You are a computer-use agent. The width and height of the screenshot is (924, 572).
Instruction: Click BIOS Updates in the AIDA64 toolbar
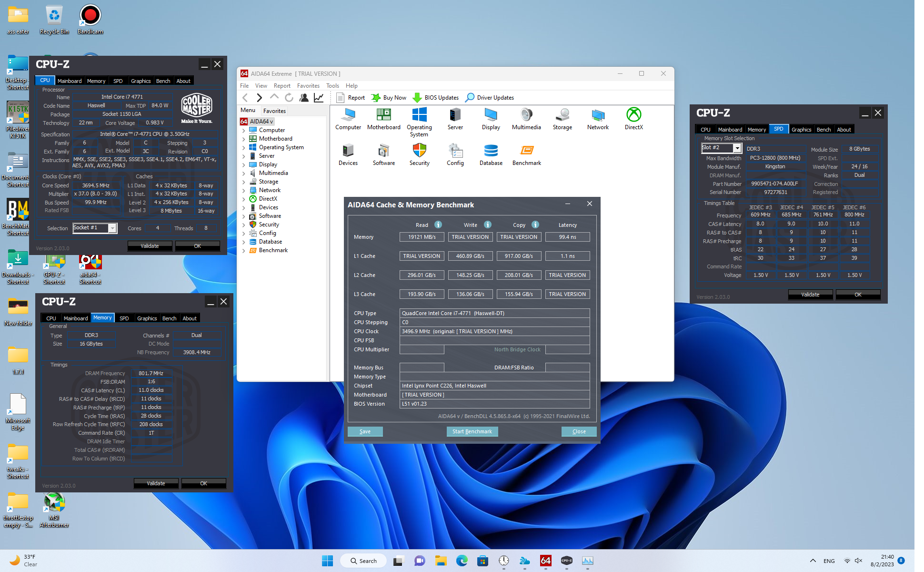click(435, 98)
